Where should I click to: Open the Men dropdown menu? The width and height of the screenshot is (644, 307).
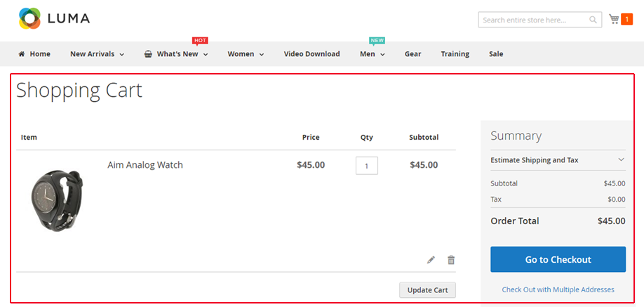pos(372,54)
